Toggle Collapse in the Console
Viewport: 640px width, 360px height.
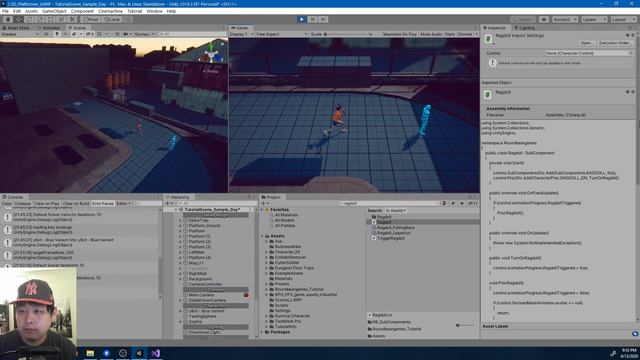22,203
